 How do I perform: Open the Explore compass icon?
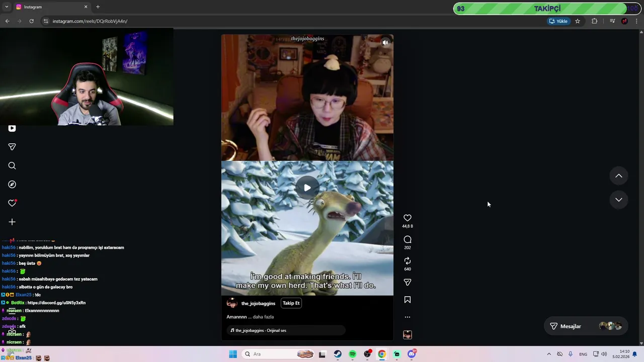tap(12, 185)
